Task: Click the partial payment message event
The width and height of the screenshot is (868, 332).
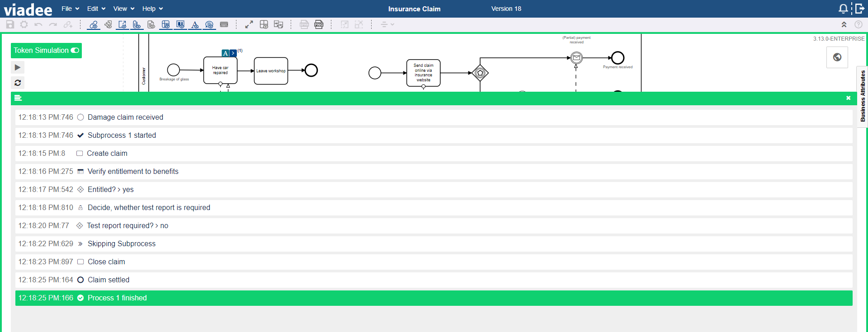Action: click(576, 58)
